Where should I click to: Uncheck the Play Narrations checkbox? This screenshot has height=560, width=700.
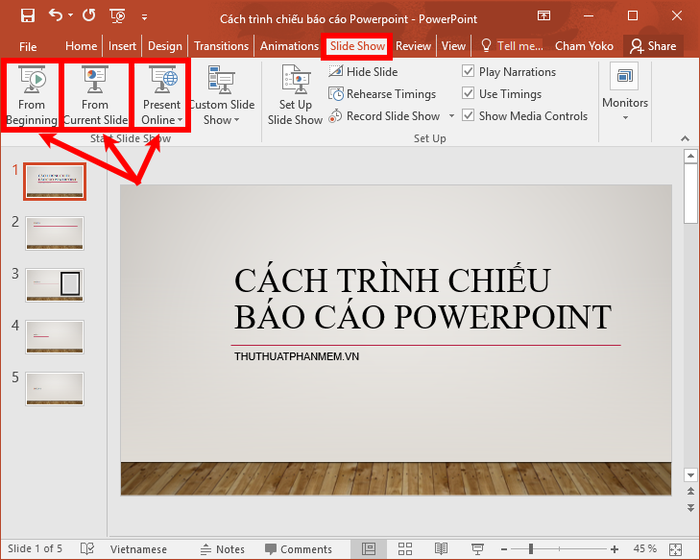click(468, 72)
